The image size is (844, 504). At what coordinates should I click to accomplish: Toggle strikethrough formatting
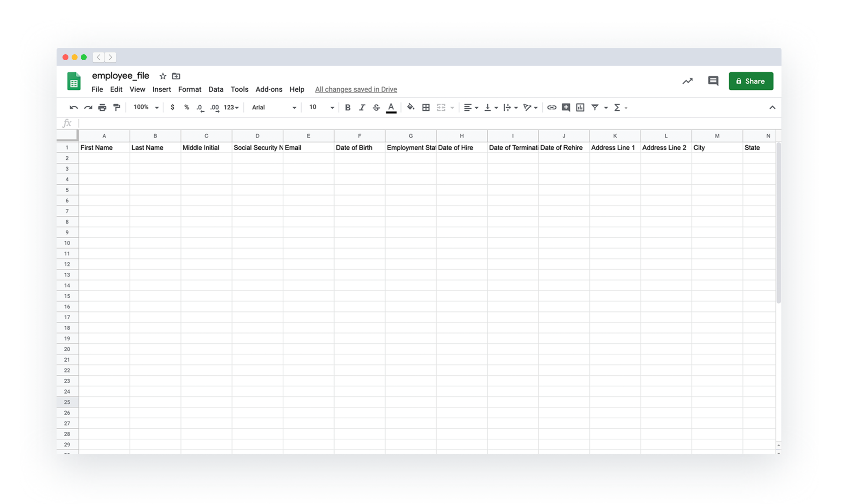[376, 107]
